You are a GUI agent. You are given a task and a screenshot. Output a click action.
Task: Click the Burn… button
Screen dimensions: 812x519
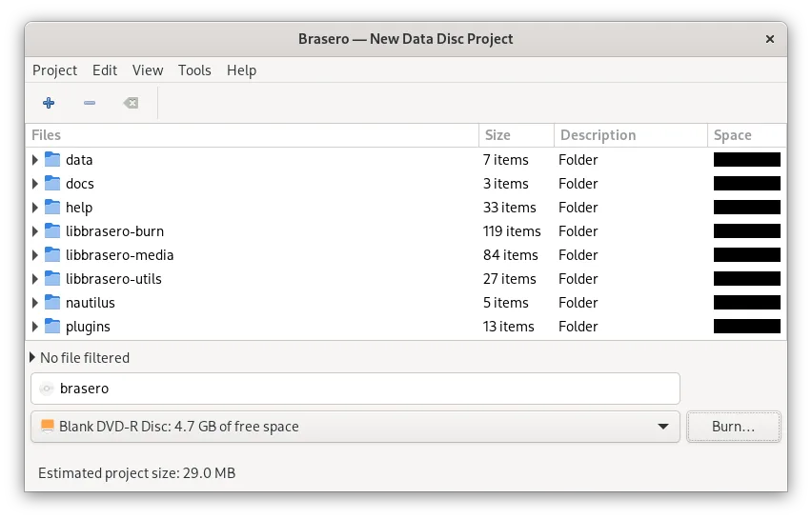(x=733, y=427)
